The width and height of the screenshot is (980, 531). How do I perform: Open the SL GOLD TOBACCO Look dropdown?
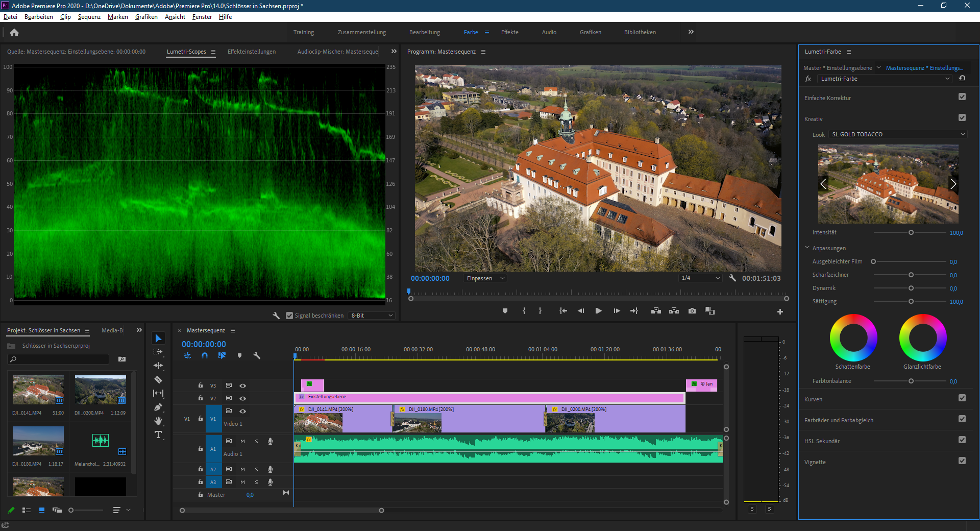(897, 134)
